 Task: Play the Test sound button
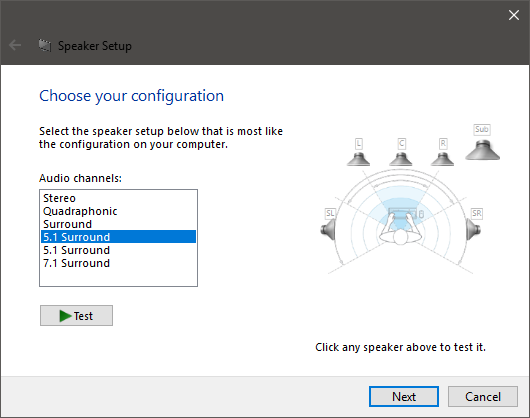pos(76,316)
